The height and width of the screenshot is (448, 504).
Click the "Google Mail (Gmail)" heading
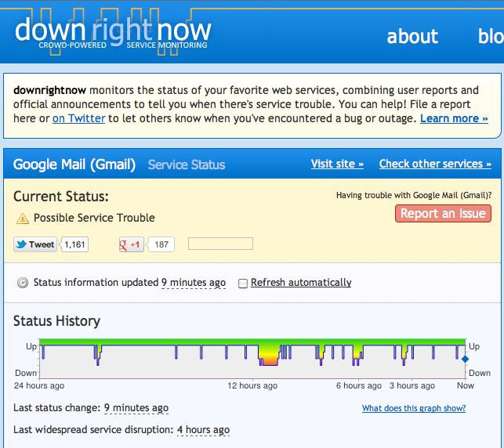(74, 164)
